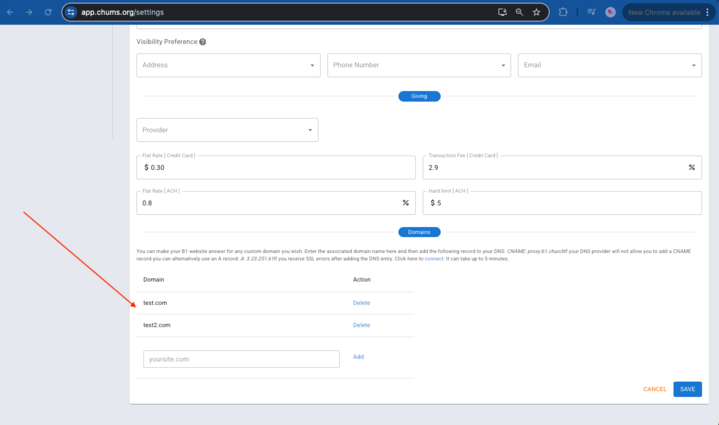Screen dimensions: 719x425
Task: Open the browser extensions puzzle icon
Action: tap(563, 12)
